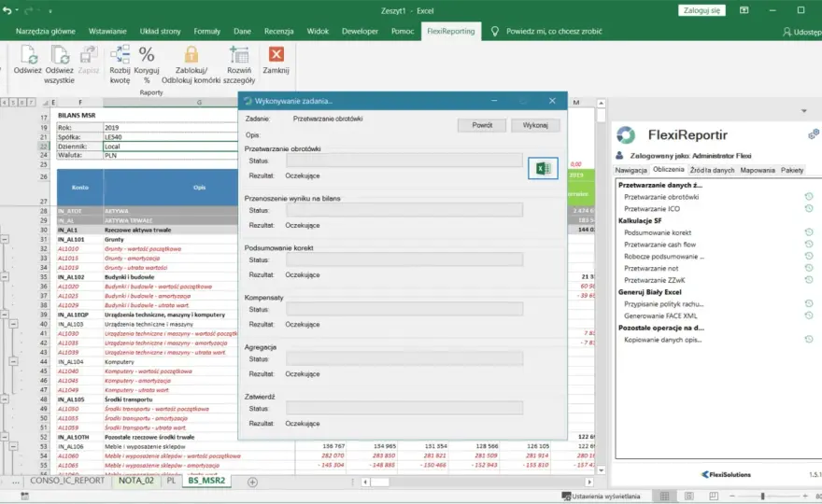Click the red Zamknij icon
Viewport: 822px width, 504px height.
click(276, 54)
